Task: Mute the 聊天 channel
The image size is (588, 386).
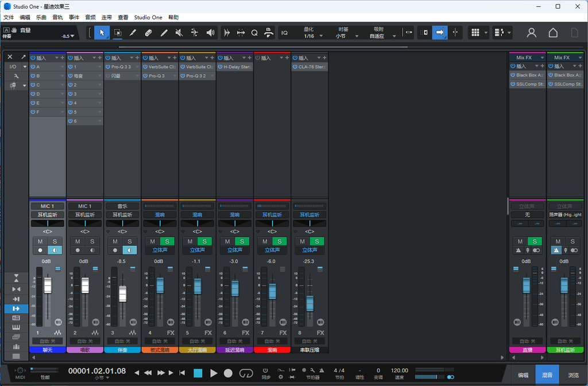Action: 40,241
